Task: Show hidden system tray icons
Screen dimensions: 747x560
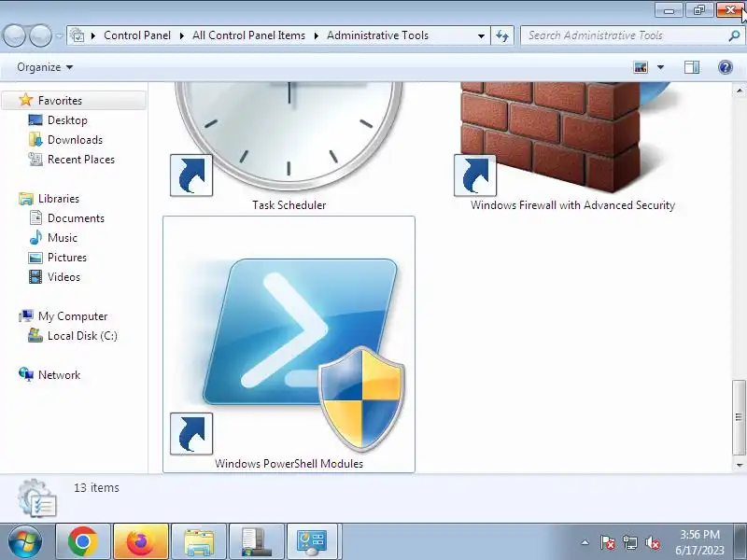Action: click(x=585, y=542)
